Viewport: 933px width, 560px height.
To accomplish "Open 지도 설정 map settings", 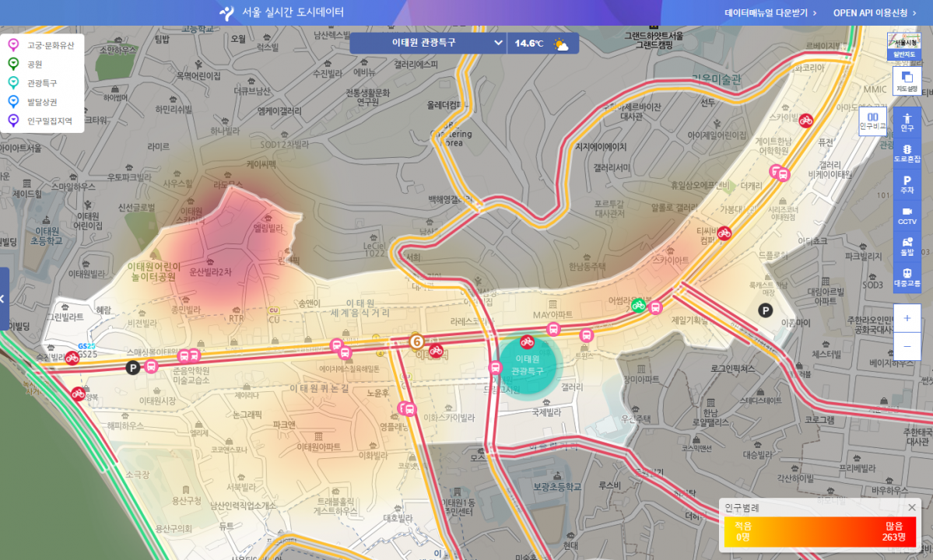I will (907, 81).
